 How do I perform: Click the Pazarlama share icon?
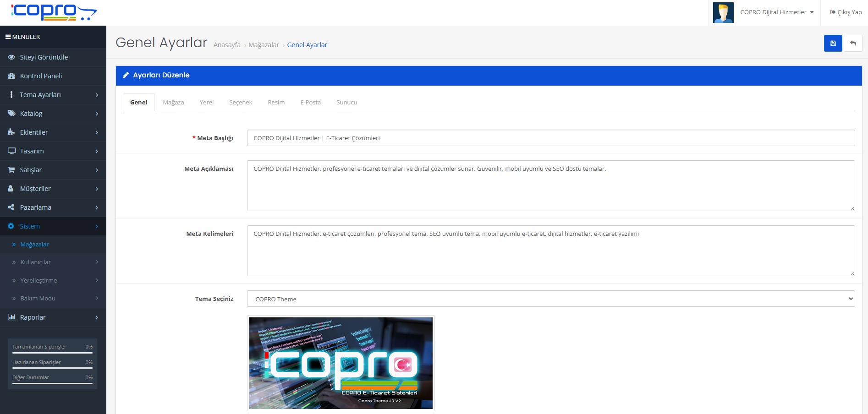point(11,207)
